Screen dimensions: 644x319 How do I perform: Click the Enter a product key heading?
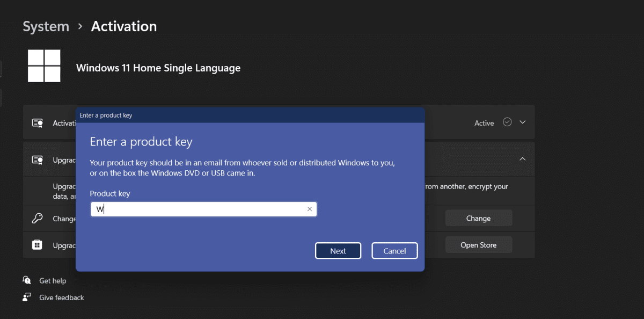click(x=141, y=142)
